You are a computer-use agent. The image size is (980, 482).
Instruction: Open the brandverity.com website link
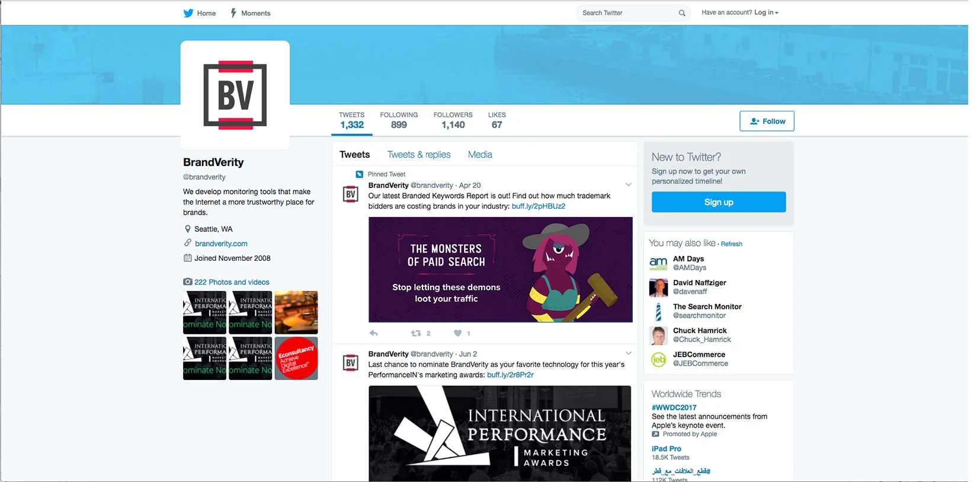[x=221, y=244]
